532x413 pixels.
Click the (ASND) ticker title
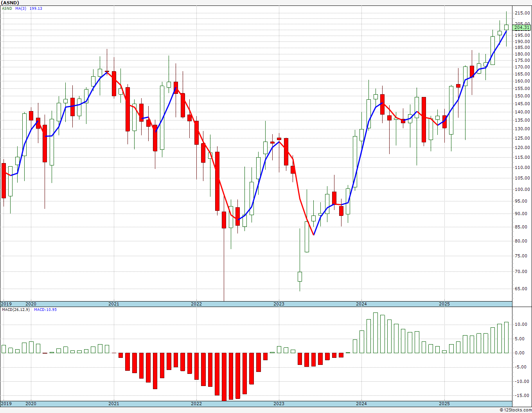coord(9,3)
